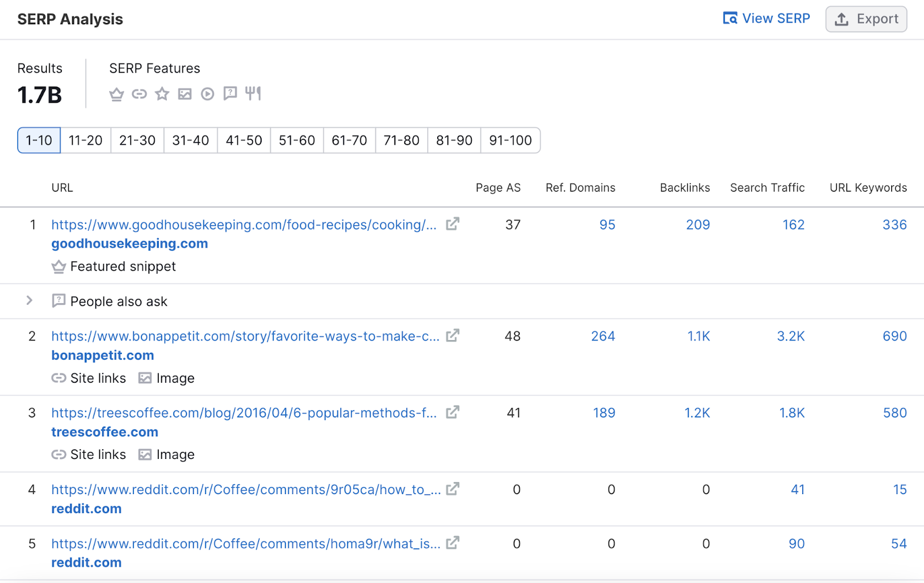Open the goodhousekeeping.com food-recipes URL
This screenshot has width=924, height=583.
[x=244, y=225]
